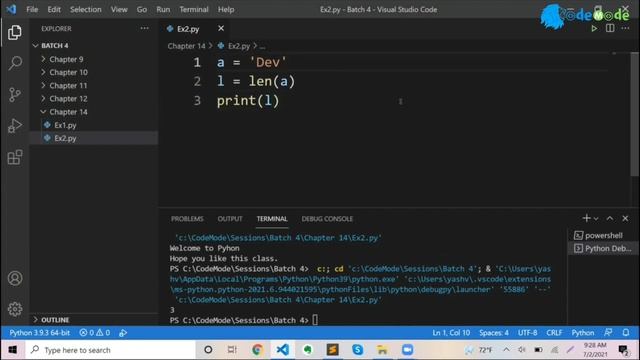Screen dimensions: 640x360
Task: Select the Python Debug terminal instance
Action: [x=602, y=249]
